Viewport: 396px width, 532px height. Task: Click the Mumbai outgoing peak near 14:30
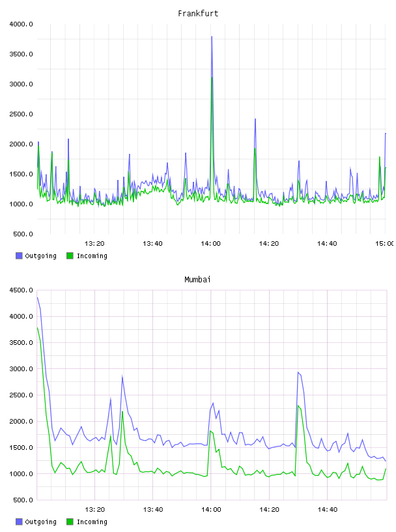298,372
